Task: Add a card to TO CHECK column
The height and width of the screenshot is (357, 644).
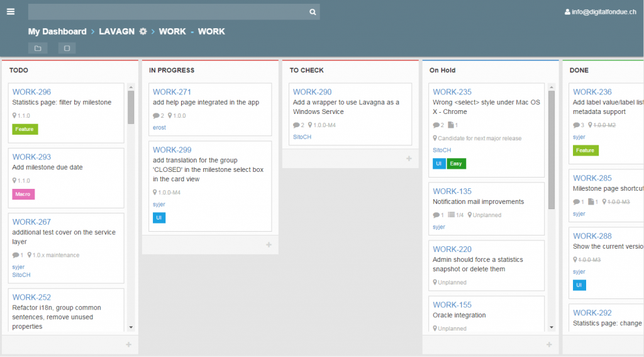Action: point(409,158)
